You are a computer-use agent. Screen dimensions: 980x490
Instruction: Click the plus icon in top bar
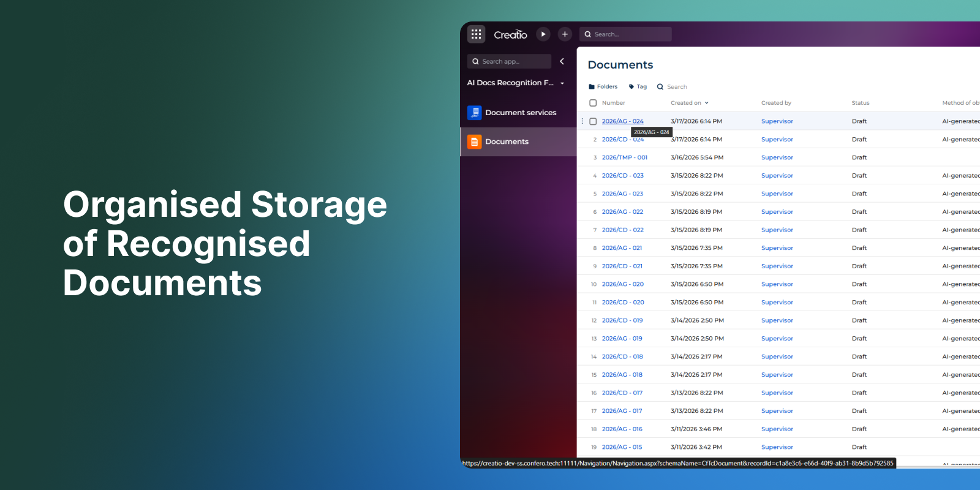(565, 34)
